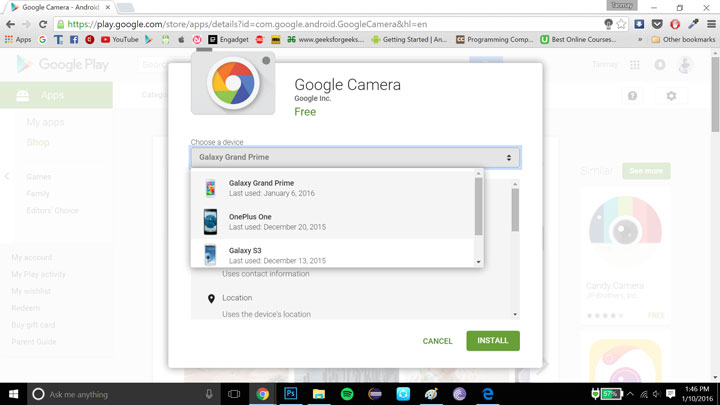Open the Chrome hamburger menu

708,23
